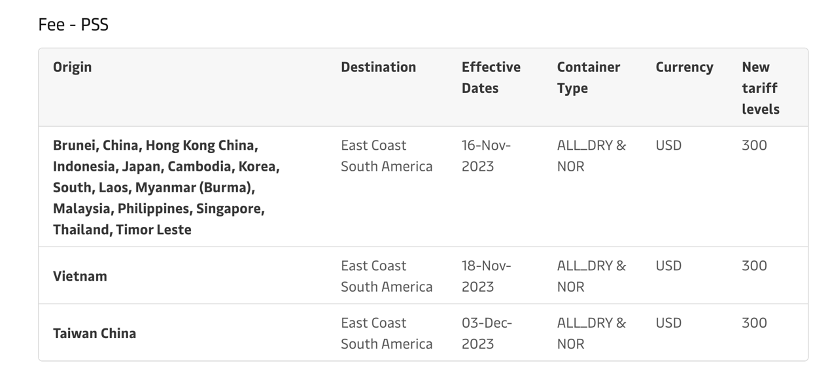Click the Effective Dates column header
The image size is (830, 380).
pos(491,78)
